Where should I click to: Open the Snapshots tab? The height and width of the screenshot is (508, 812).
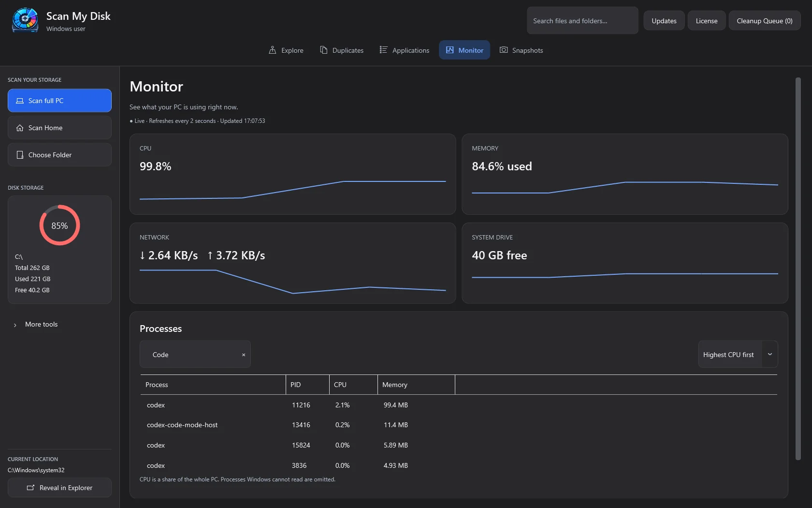(521, 50)
